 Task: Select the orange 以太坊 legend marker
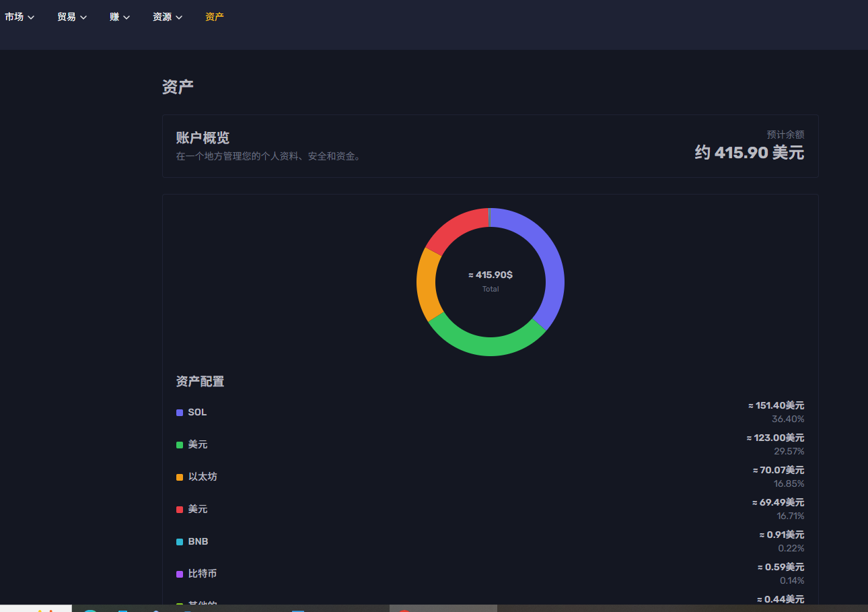coord(179,477)
